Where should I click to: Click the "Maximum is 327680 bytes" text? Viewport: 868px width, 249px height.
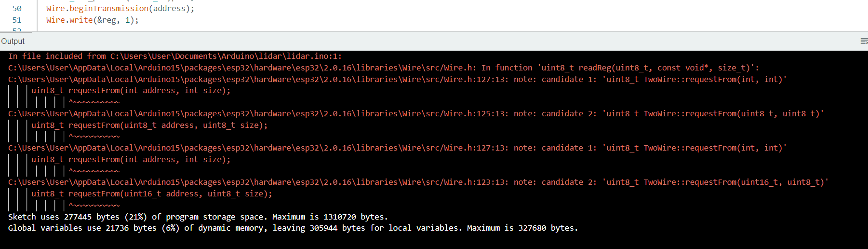click(522, 228)
